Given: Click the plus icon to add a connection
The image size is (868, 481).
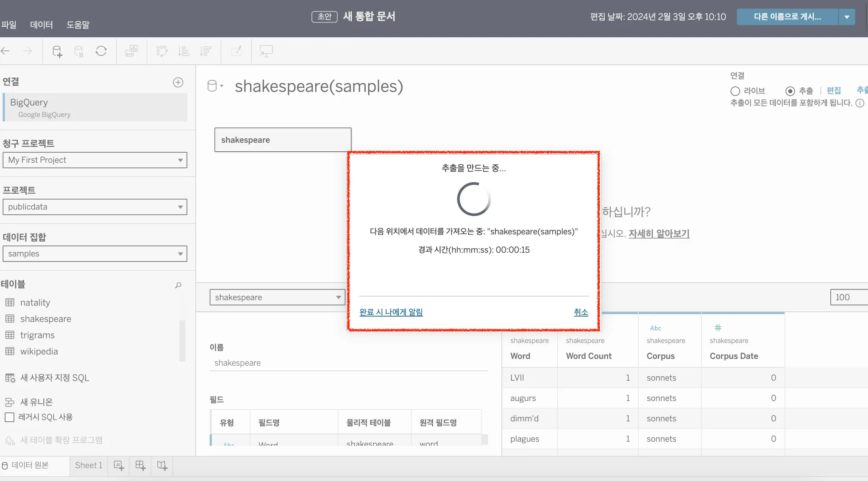Looking at the screenshot, I should (178, 82).
